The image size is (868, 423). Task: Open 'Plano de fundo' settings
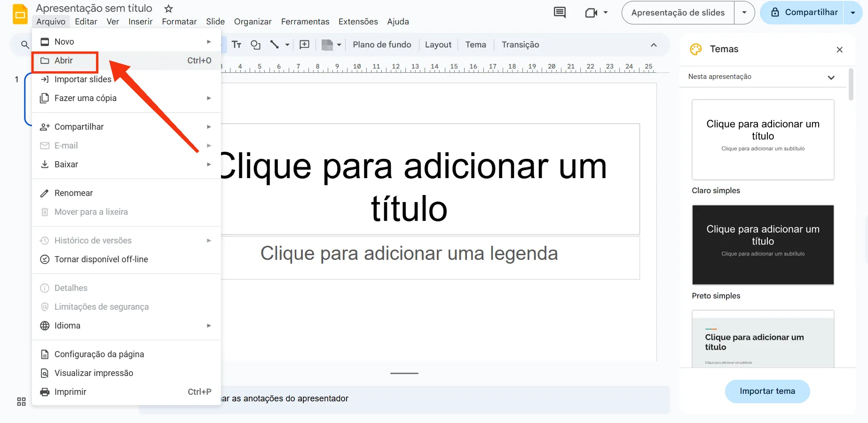[381, 45]
